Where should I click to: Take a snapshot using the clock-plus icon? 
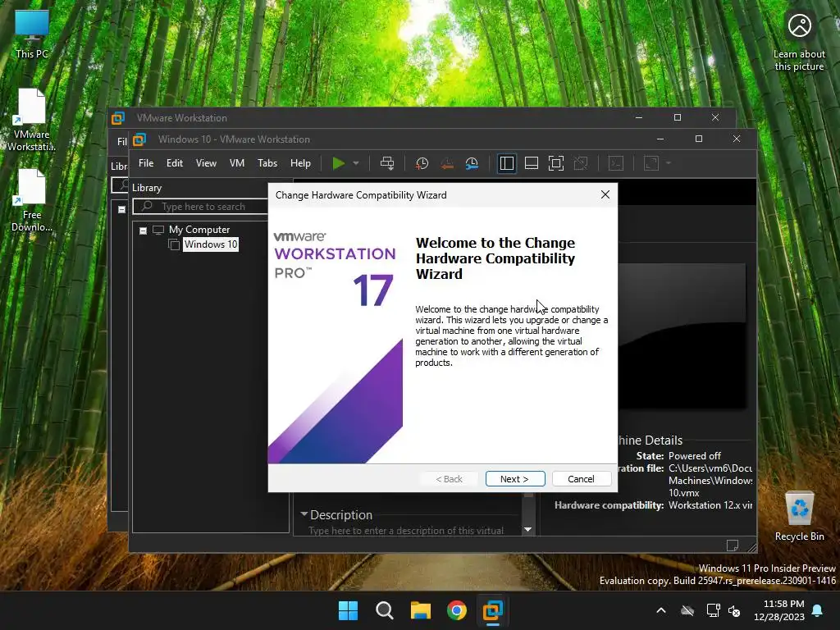tap(422, 163)
